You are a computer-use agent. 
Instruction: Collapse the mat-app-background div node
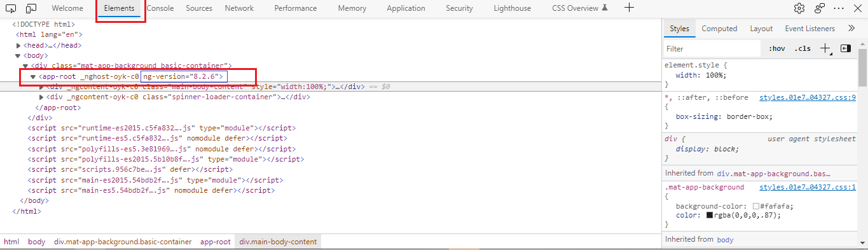[x=25, y=66]
